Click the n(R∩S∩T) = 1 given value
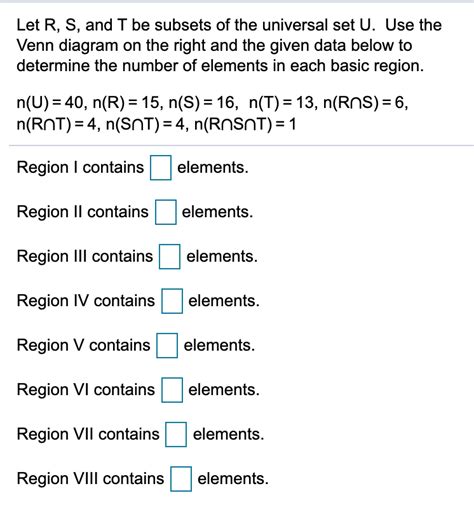Viewport: 474px width, 526px height. click(245, 124)
